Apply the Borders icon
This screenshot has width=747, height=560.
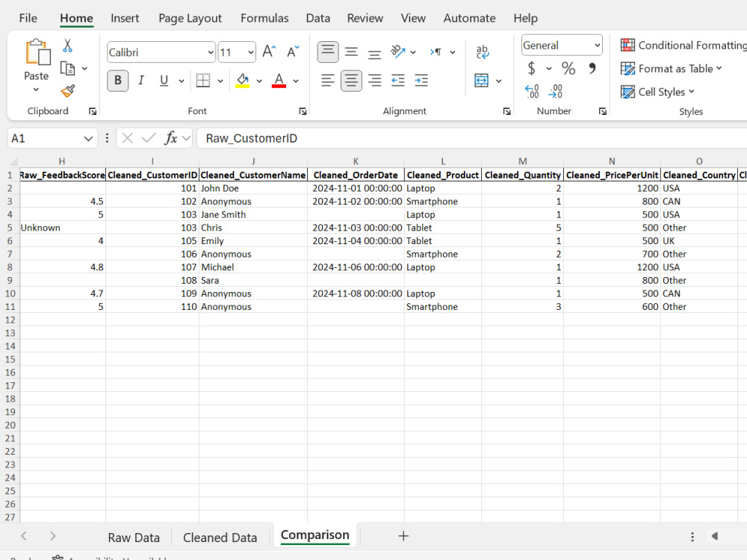coord(203,81)
